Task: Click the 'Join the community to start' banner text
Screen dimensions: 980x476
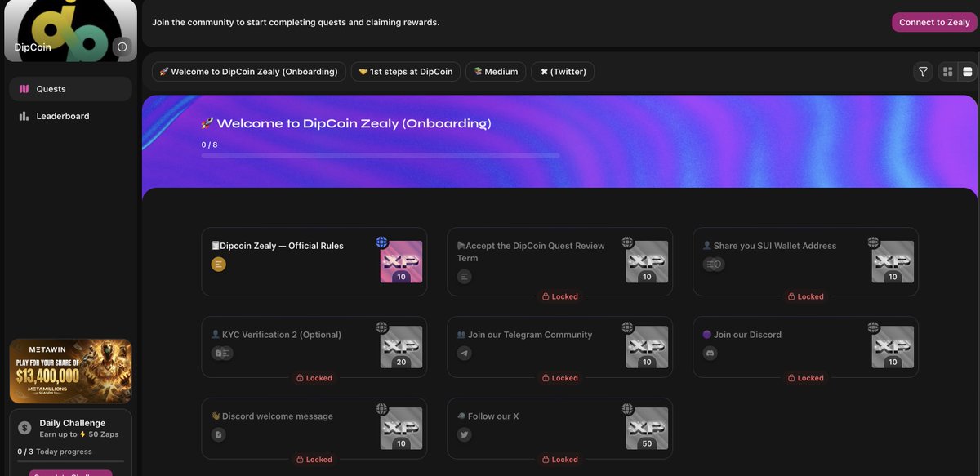Action: 296,22
